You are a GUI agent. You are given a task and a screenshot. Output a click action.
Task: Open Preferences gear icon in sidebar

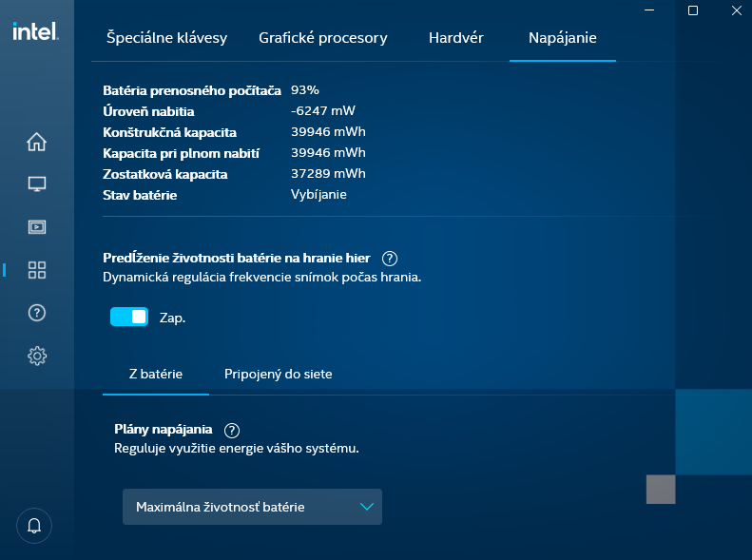click(x=36, y=356)
